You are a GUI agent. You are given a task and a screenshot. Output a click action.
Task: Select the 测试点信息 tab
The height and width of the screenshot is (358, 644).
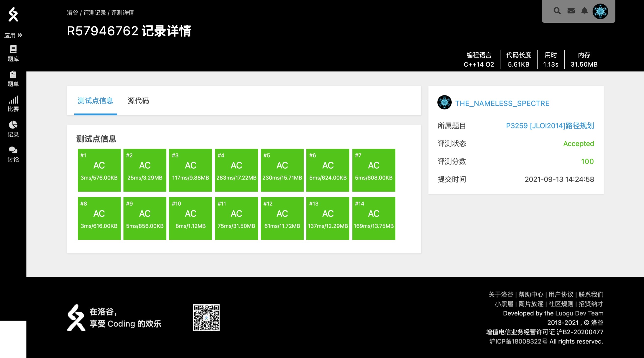coord(95,101)
